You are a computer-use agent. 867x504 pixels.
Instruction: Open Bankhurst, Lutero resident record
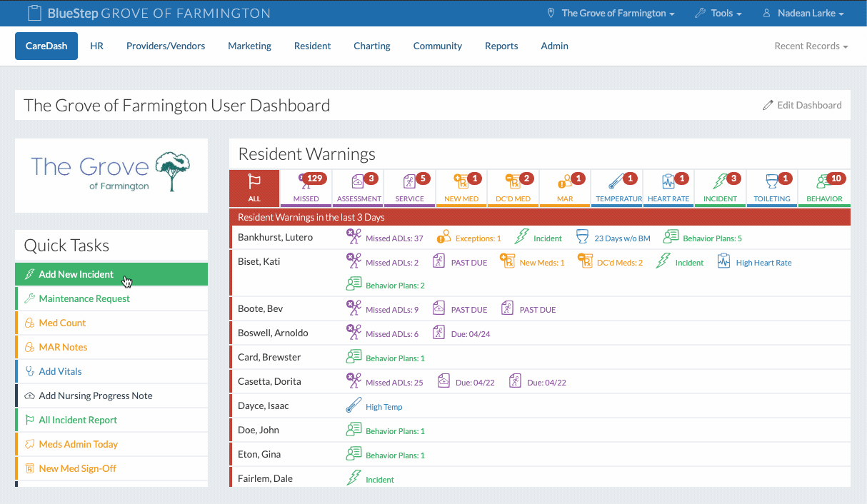click(x=275, y=238)
